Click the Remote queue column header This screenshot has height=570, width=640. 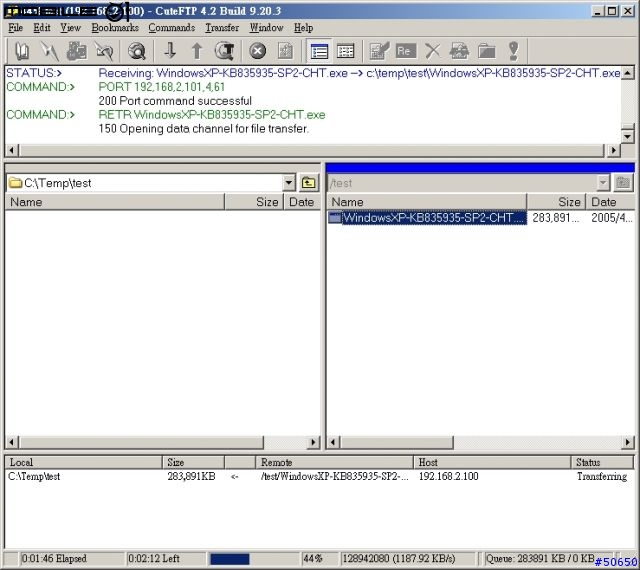334,462
